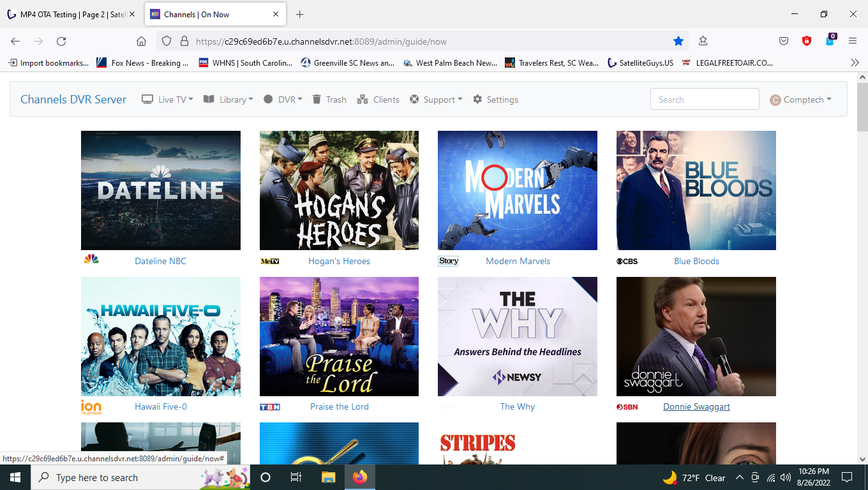Click the ion Television channel logo
Viewport: 868px width, 490px height.
click(91, 406)
